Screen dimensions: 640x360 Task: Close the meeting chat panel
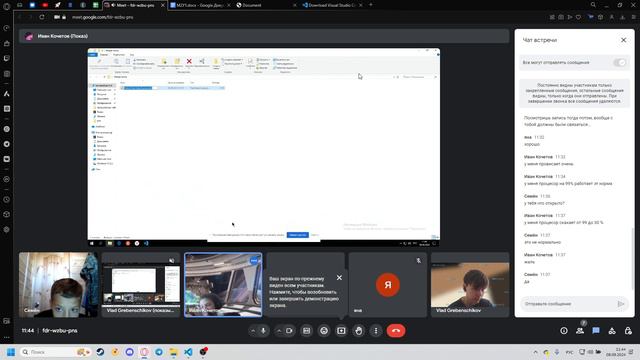click(x=623, y=40)
